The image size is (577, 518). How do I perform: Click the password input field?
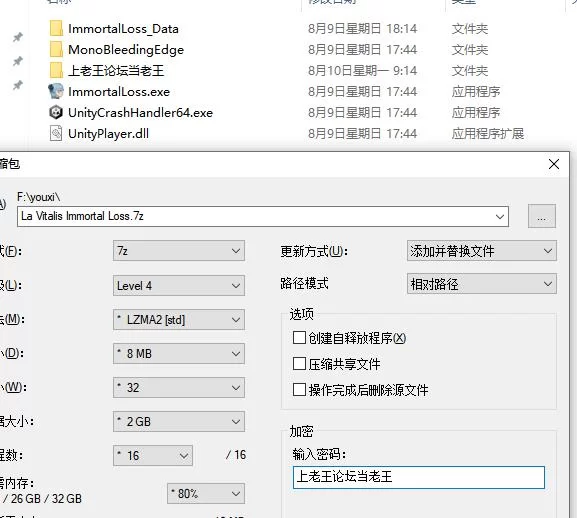pyautogui.click(x=419, y=478)
